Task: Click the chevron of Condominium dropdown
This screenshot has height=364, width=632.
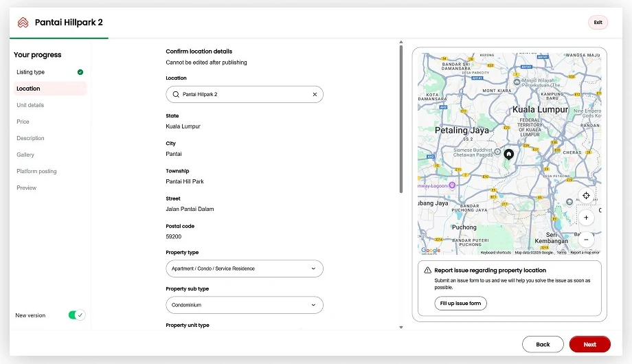Action: (313, 305)
